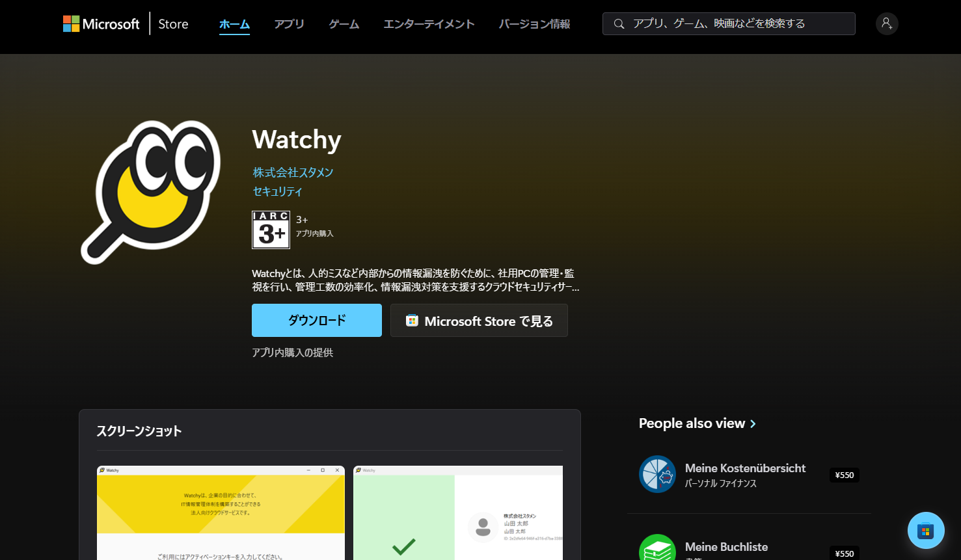Image resolution: width=961 pixels, height=560 pixels.
Task: Focus the app search input field
Action: click(x=729, y=23)
